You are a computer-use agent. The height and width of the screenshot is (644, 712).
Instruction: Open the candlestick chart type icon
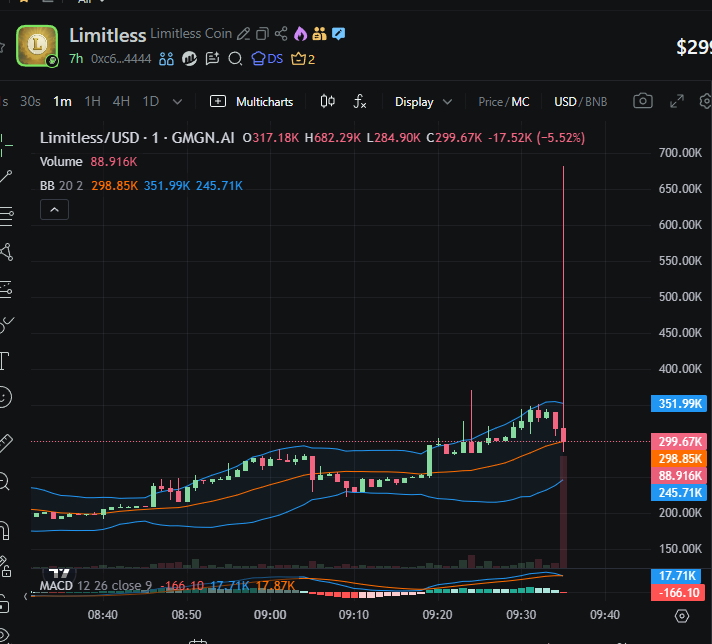[327, 101]
